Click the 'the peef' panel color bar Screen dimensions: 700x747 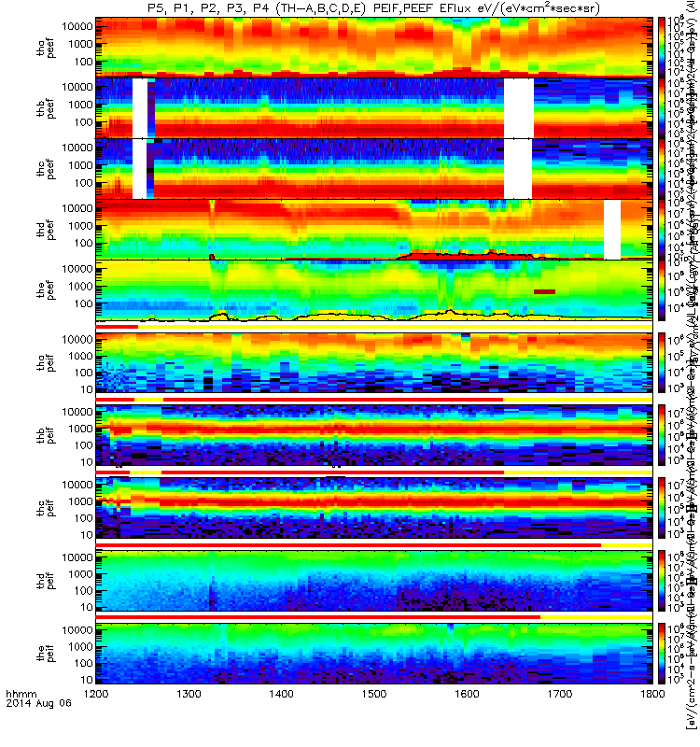662,289
